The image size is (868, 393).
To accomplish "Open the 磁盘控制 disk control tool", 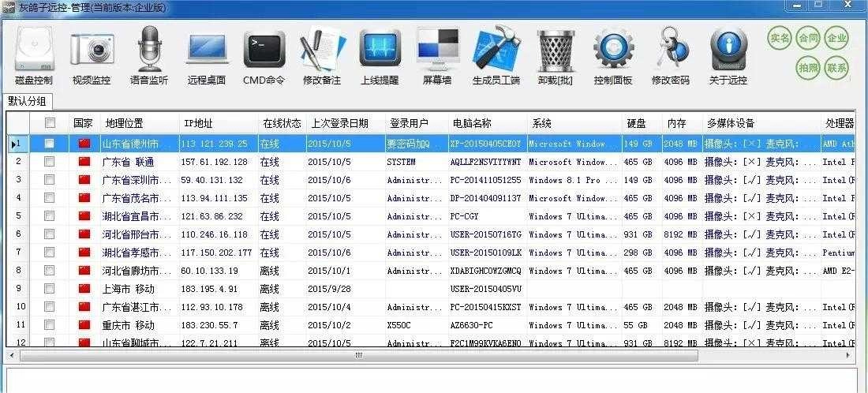I will [33, 51].
